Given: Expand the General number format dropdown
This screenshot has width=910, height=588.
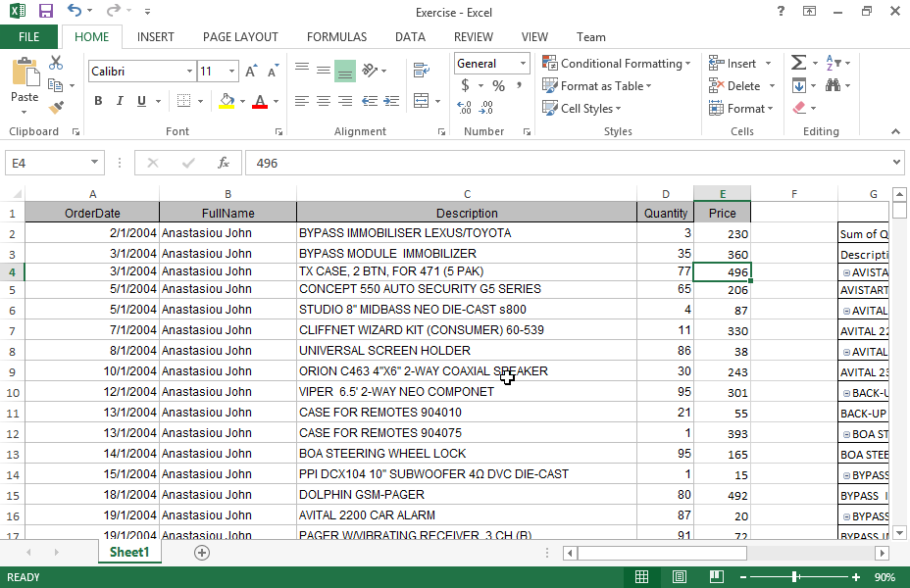Looking at the screenshot, I should [523, 64].
